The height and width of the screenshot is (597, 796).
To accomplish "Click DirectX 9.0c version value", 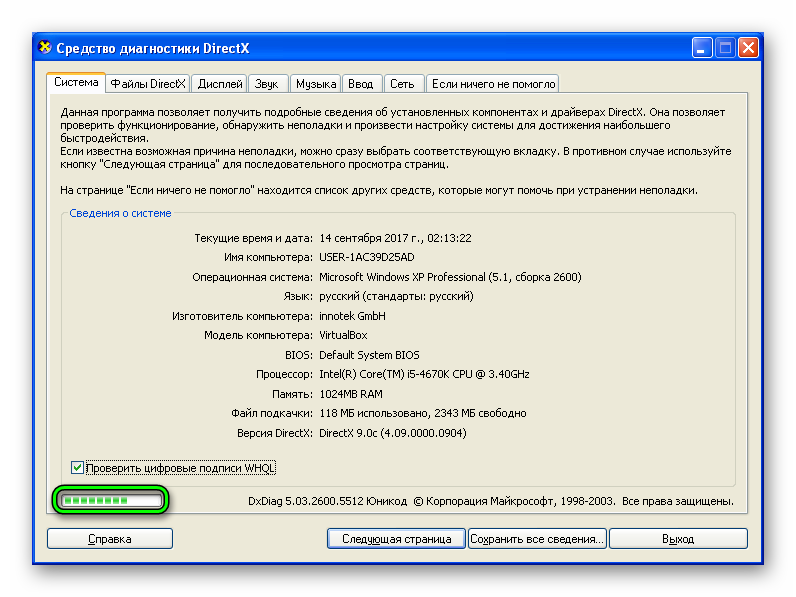I will click(x=392, y=433).
